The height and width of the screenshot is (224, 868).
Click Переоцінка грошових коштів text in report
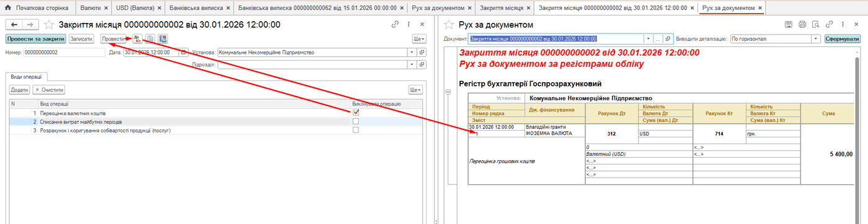(x=502, y=162)
